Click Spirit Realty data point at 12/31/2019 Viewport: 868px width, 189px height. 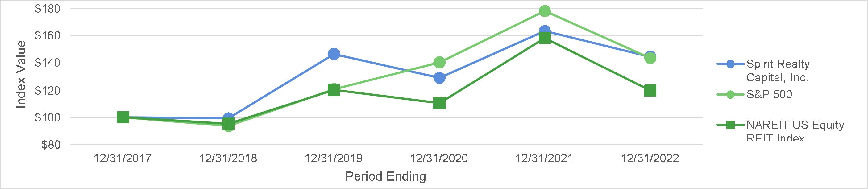point(334,54)
